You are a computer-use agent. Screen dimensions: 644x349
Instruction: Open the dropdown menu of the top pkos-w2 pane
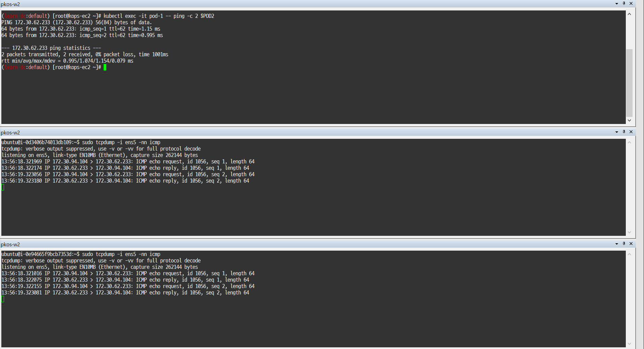(616, 4)
